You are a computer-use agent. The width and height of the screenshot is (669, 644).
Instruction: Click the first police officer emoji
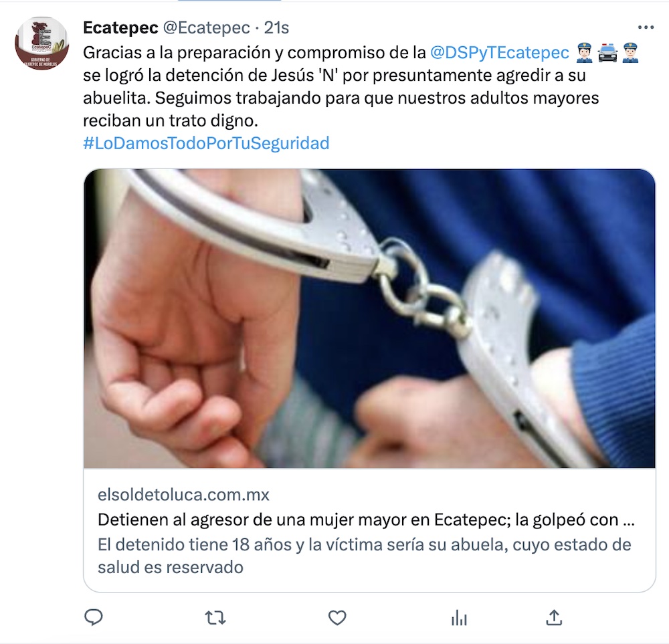[585, 53]
